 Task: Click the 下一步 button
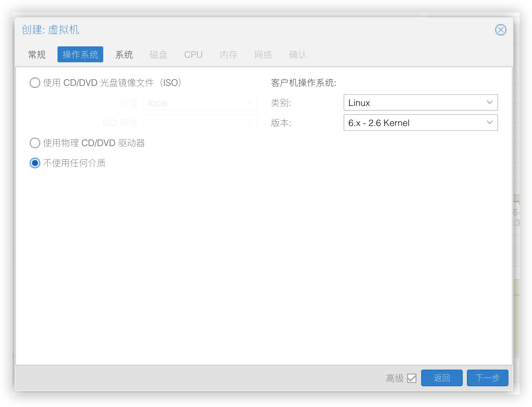pyautogui.click(x=487, y=378)
